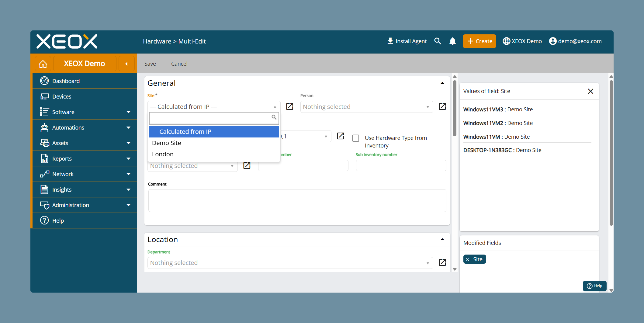This screenshot has height=323, width=644.
Task: Click the XEOX logo
Action: [67, 41]
